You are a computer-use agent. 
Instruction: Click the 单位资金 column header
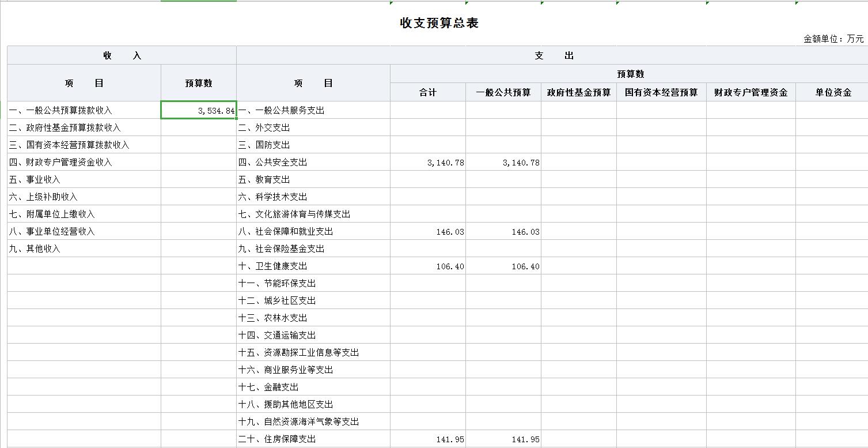tap(833, 92)
